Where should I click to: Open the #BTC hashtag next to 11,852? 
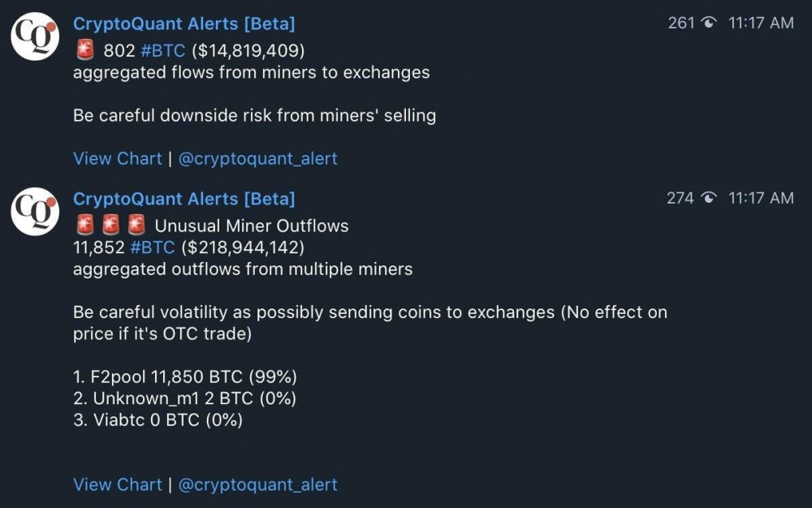tap(153, 247)
